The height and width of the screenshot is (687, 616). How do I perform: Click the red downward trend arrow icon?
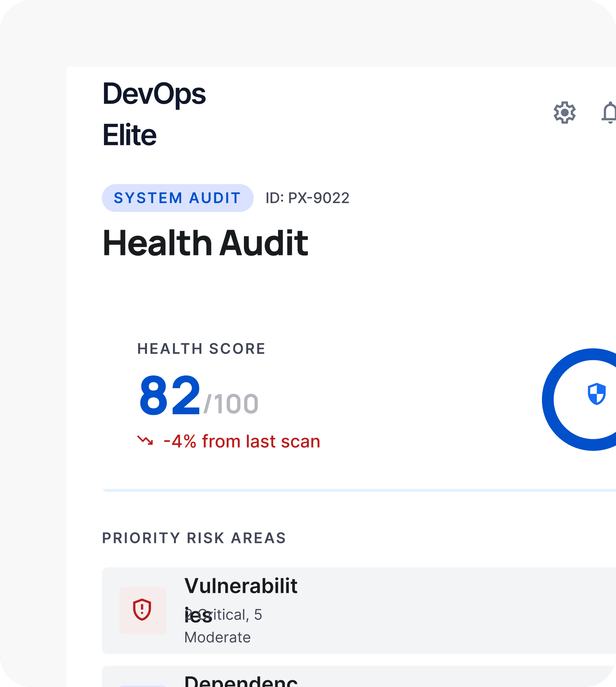pos(145,441)
